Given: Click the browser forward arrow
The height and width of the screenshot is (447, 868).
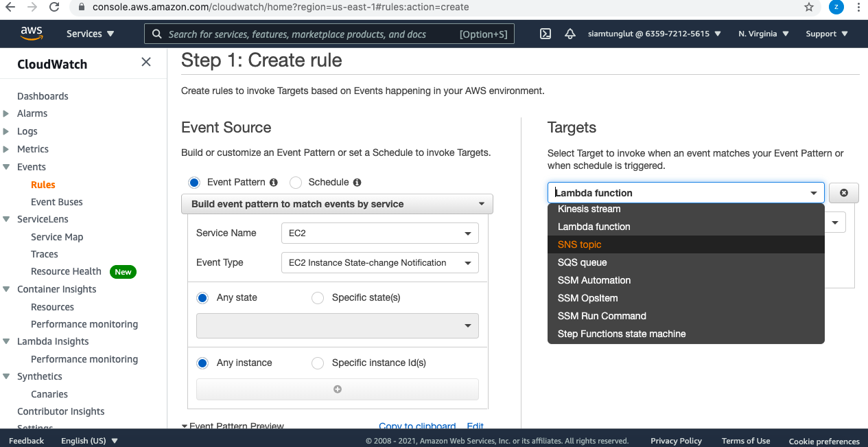Looking at the screenshot, I should click(32, 7).
